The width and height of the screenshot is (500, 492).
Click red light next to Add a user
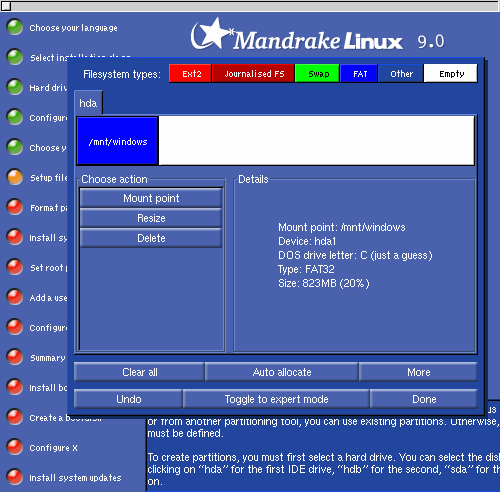[x=15, y=297]
